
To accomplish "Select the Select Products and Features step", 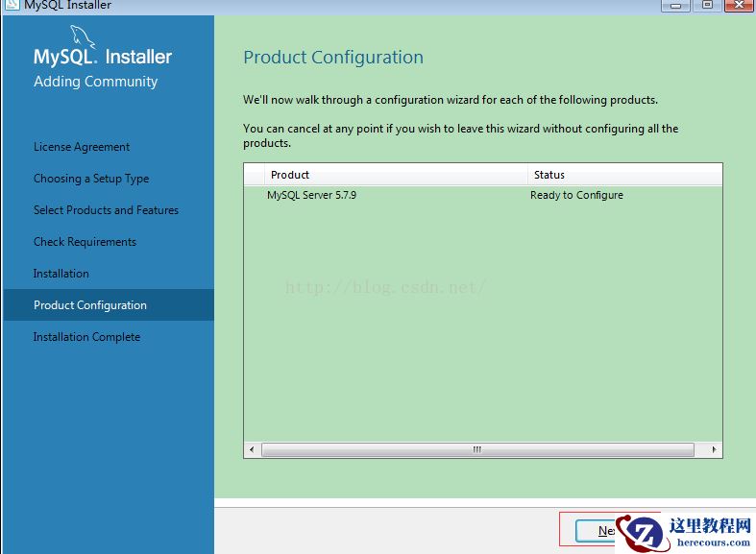I will coord(106,210).
